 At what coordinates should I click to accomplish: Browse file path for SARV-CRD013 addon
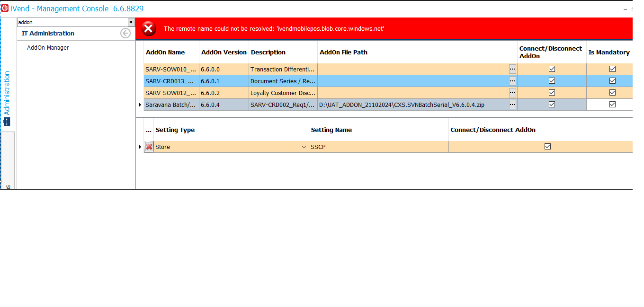[512, 81]
